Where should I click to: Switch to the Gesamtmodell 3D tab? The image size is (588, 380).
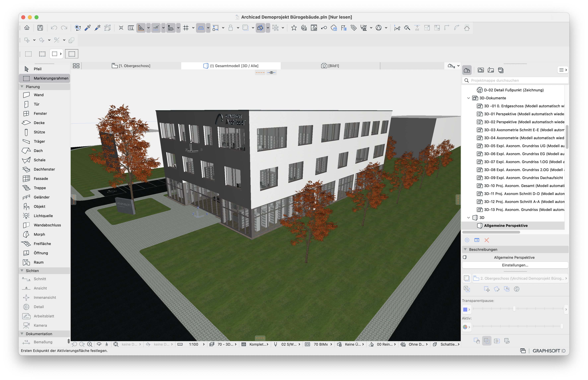click(x=231, y=66)
